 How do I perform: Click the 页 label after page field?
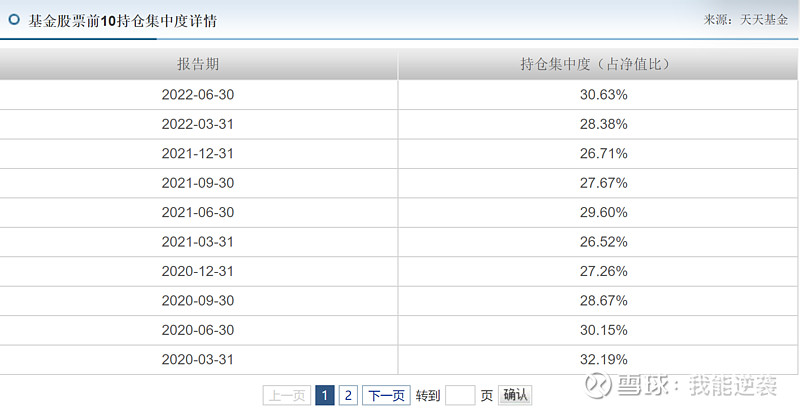[x=486, y=396]
